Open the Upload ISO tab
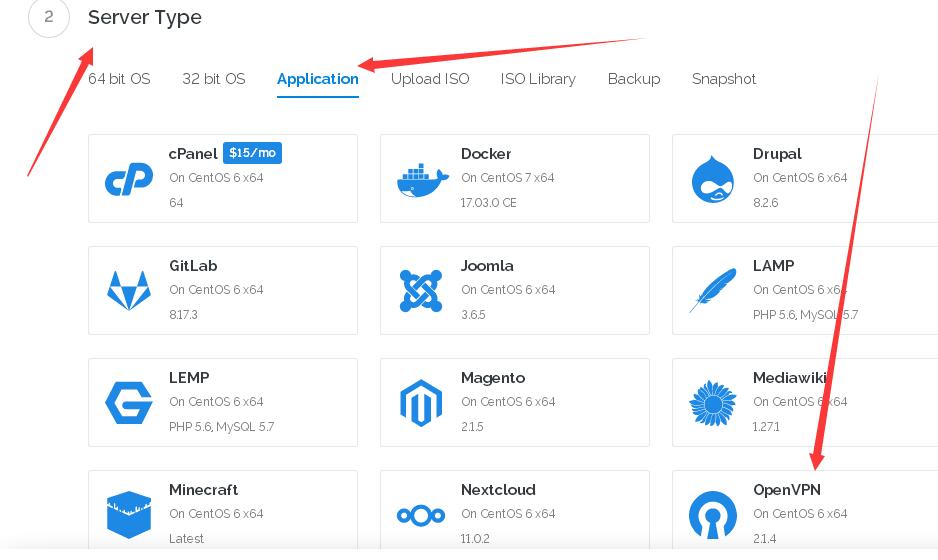Image resolution: width=938 pixels, height=560 pixels. 430,79
